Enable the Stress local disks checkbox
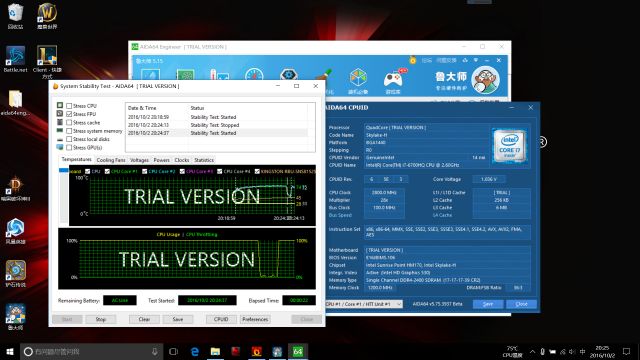 pos(69,139)
